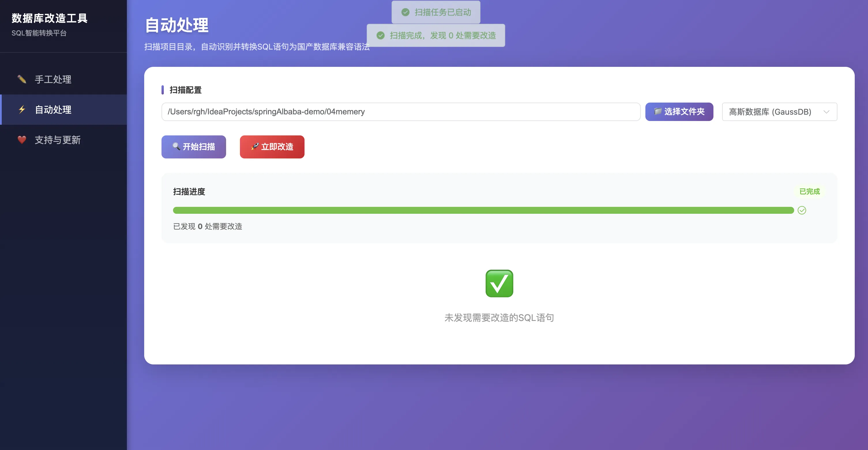Click the green scan progress bar

click(x=484, y=210)
